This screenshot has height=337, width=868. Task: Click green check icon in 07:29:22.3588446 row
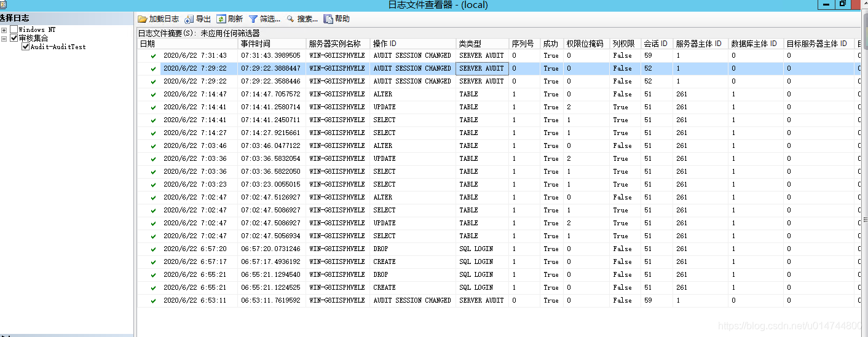pos(153,82)
